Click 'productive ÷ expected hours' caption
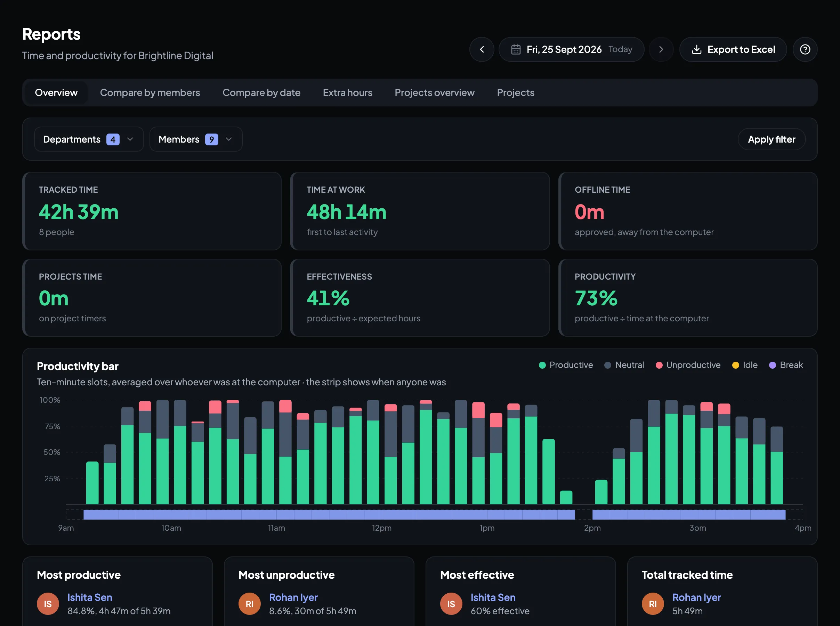Screen dimensions: 840x626 [x=363, y=318]
